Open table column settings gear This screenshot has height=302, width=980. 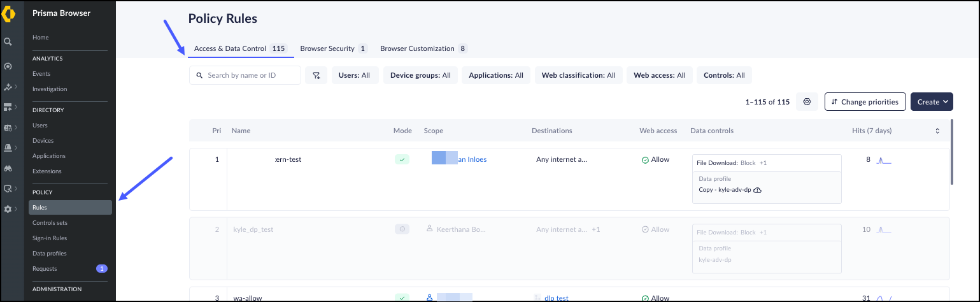807,102
